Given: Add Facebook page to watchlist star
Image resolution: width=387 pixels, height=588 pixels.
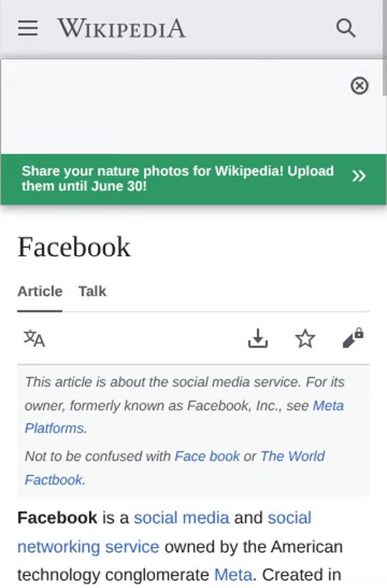Looking at the screenshot, I should click(x=305, y=338).
